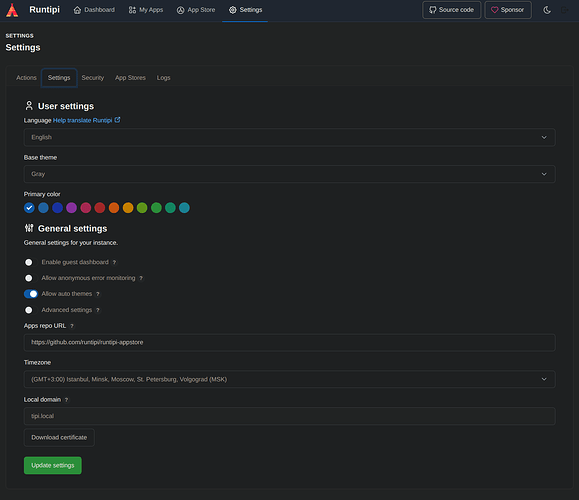
Task: Expand the Base theme dropdown
Action: point(290,174)
